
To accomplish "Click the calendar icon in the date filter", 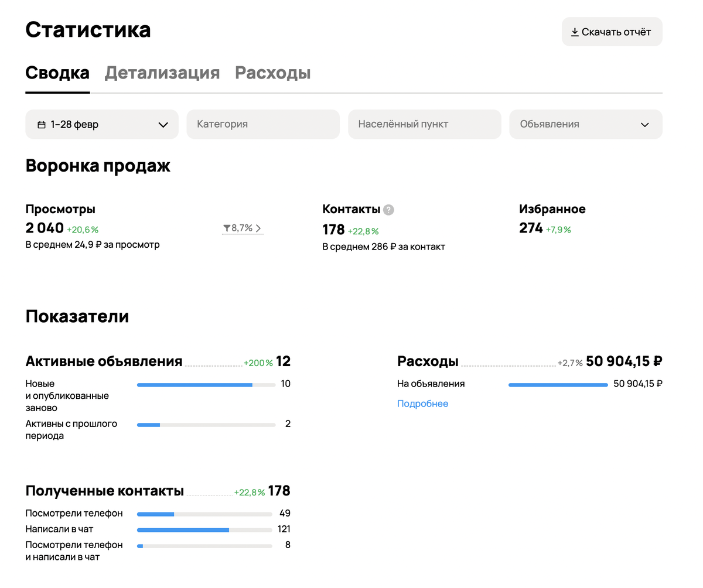I will point(42,124).
